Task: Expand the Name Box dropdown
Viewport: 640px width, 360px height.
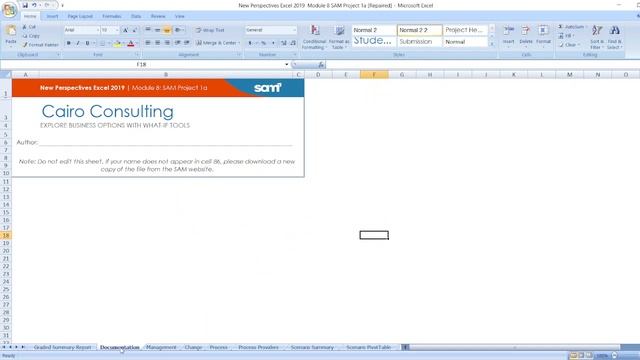Action: tap(287, 64)
